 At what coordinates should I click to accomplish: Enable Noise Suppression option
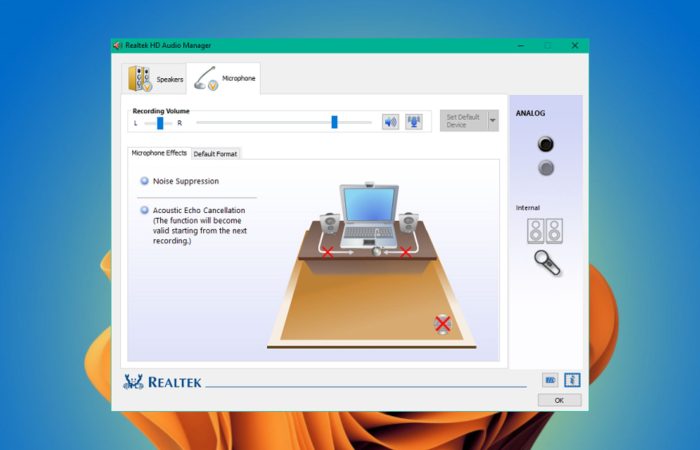144,181
